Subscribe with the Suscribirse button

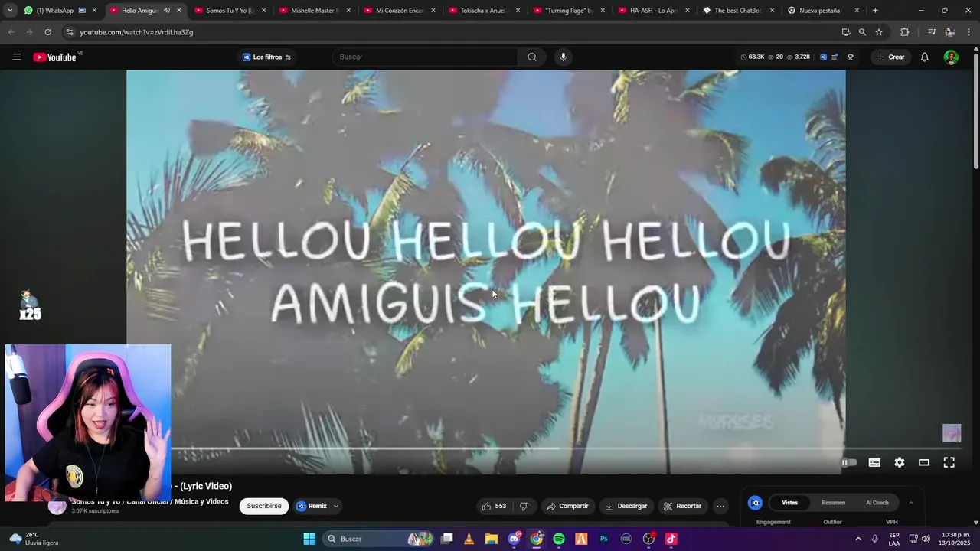coord(264,506)
